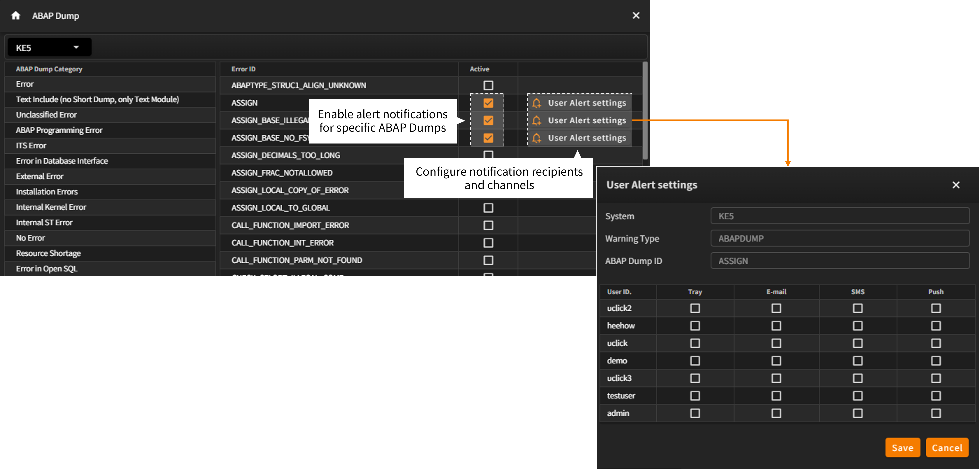Enable Active checkbox for CALL_FUNCTION_IMPORT_ERROR
The width and height of the screenshot is (980, 470).
pyautogui.click(x=488, y=226)
